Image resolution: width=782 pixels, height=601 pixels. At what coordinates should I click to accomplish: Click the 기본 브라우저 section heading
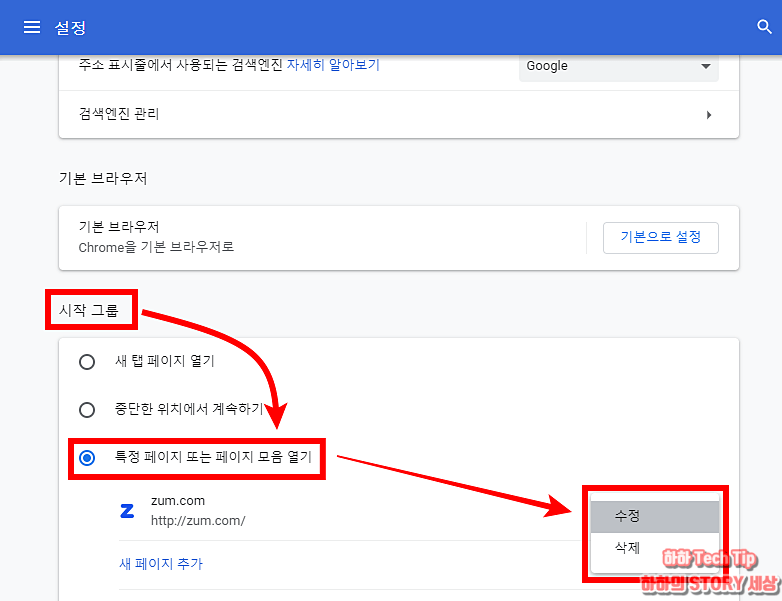103,178
